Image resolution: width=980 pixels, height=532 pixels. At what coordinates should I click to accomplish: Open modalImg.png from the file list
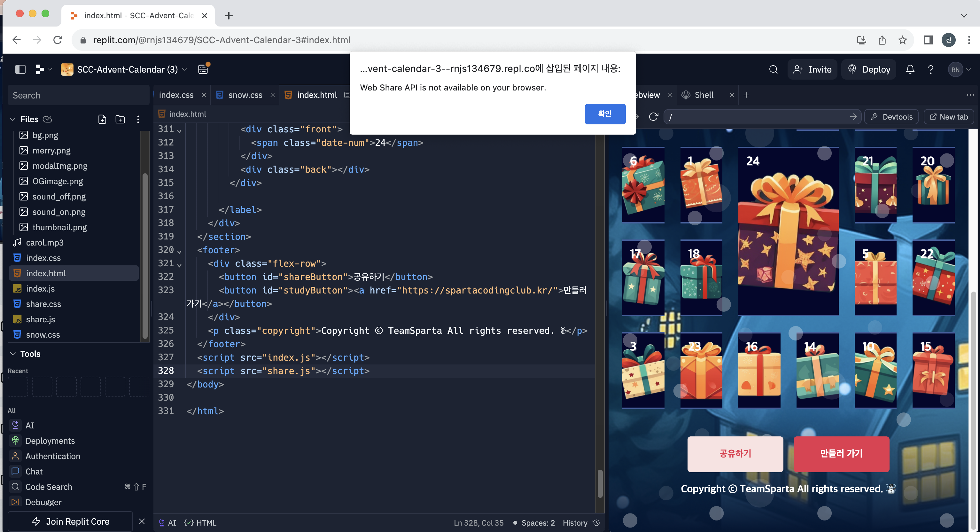[74, 166]
